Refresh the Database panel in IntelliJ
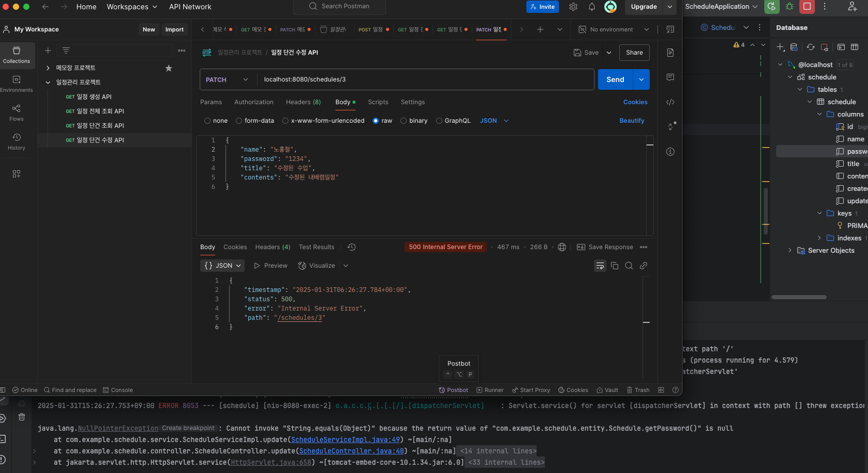 [811, 47]
